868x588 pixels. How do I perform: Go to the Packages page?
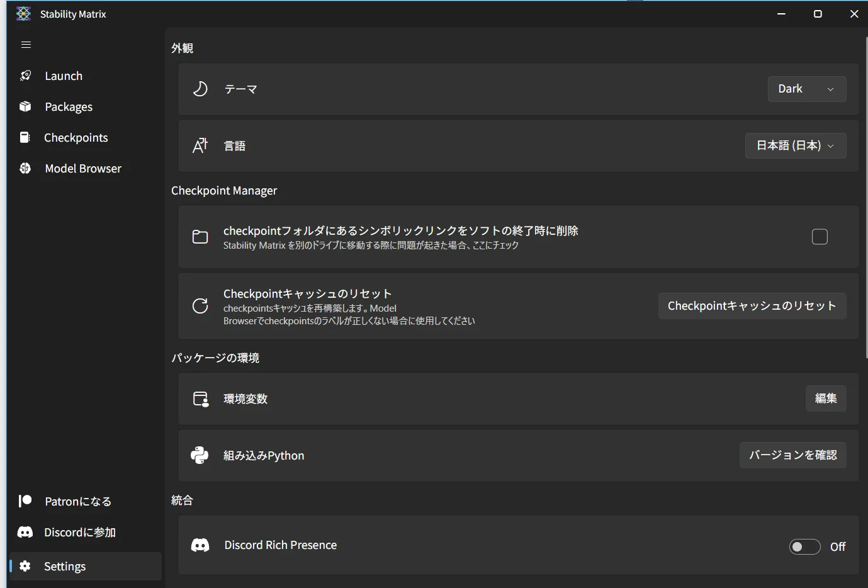click(86, 106)
